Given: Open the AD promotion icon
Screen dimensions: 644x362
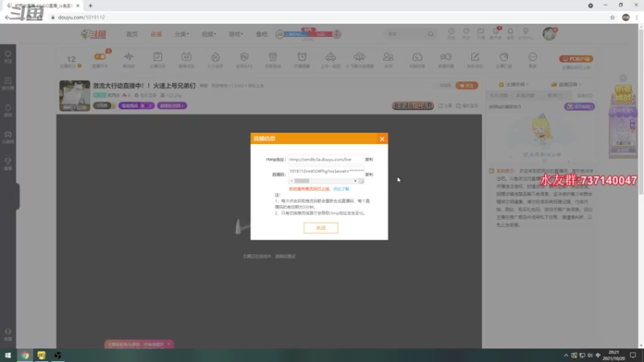Looking at the screenshot, I should click(187, 57).
